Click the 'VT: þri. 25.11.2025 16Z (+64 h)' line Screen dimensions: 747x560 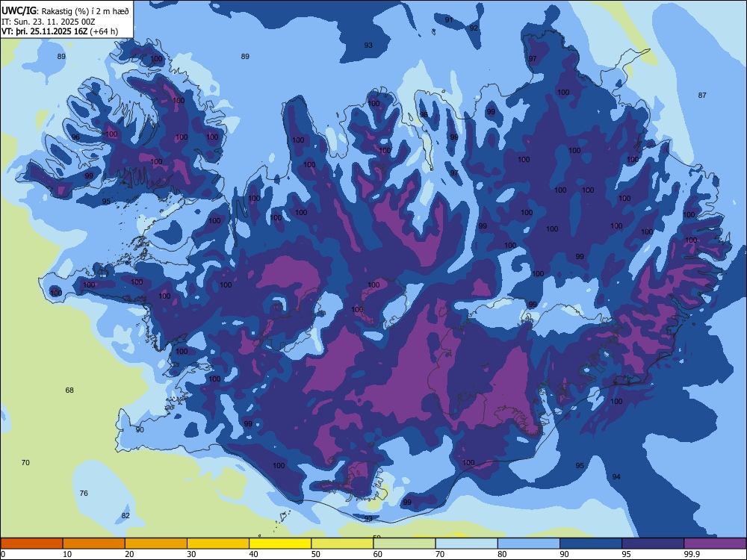60,31
